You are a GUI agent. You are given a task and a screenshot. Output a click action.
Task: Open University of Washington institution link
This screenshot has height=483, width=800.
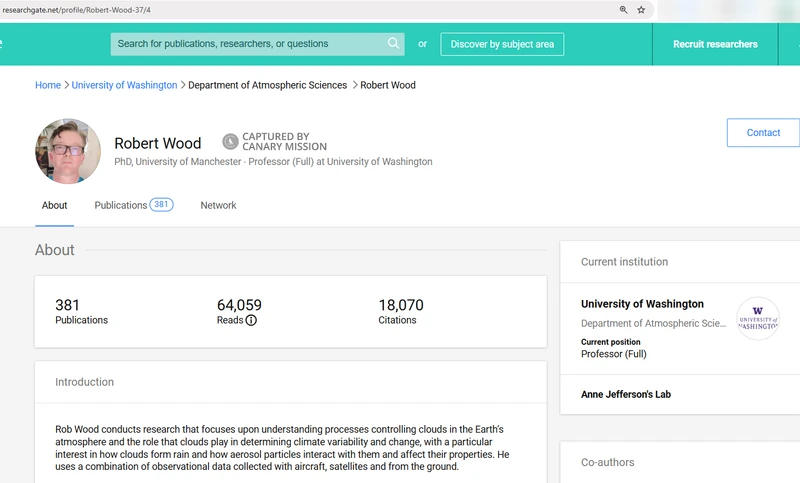642,304
